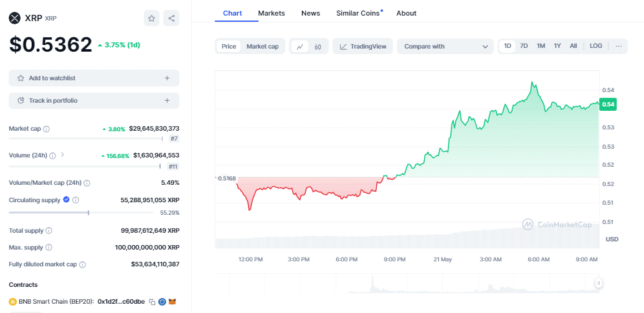Click Track in portfolio button

tap(94, 100)
